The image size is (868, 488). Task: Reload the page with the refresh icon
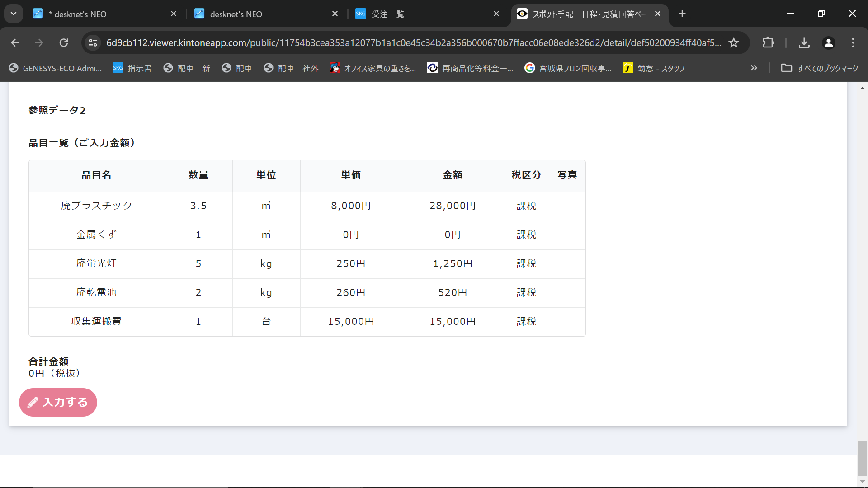[x=64, y=43]
